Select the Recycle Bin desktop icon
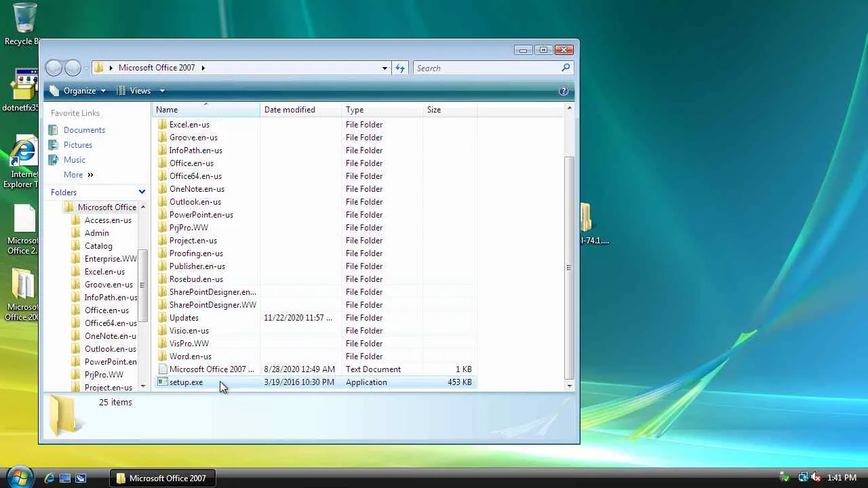Image resolution: width=868 pixels, height=488 pixels. [24, 18]
